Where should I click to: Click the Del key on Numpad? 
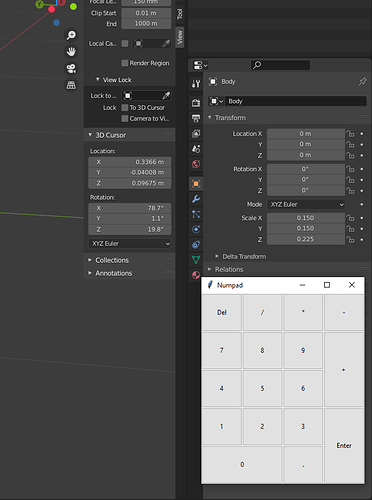click(222, 312)
